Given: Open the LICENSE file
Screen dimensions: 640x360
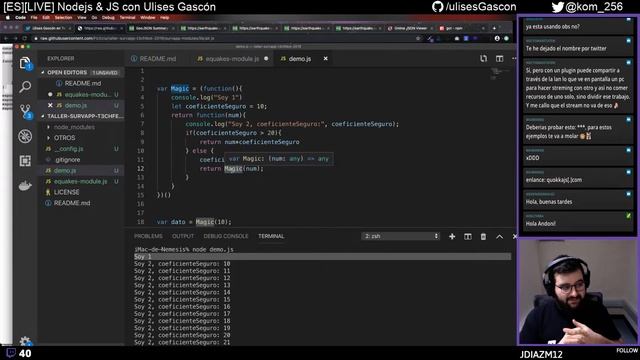Looking at the screenshot, I should click(x=81, y=192).
